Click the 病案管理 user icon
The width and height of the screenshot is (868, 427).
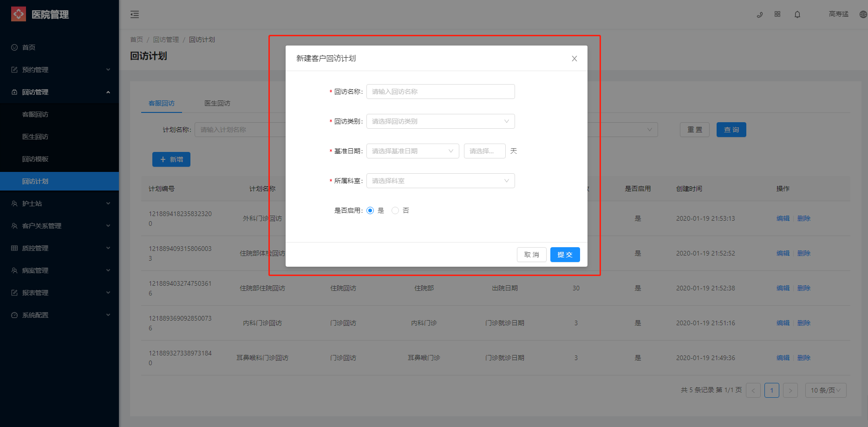tap(14, 270)
